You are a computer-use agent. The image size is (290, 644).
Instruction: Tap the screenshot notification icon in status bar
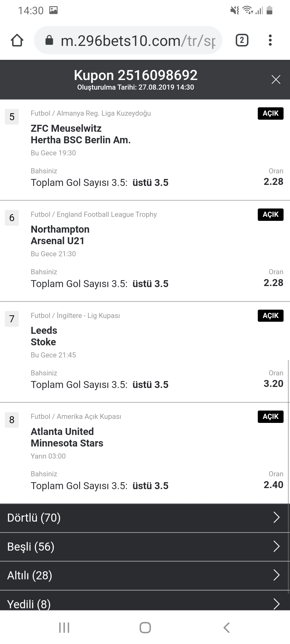click(53, 10)
